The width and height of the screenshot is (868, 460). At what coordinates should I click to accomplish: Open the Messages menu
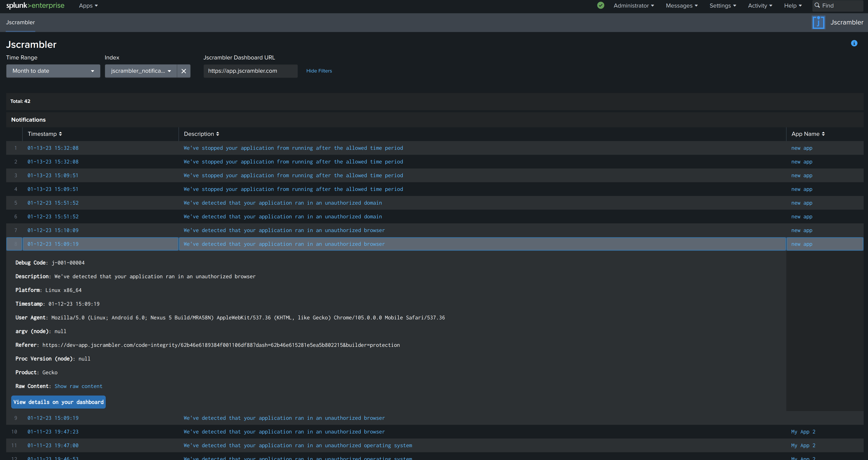point(681,6)
